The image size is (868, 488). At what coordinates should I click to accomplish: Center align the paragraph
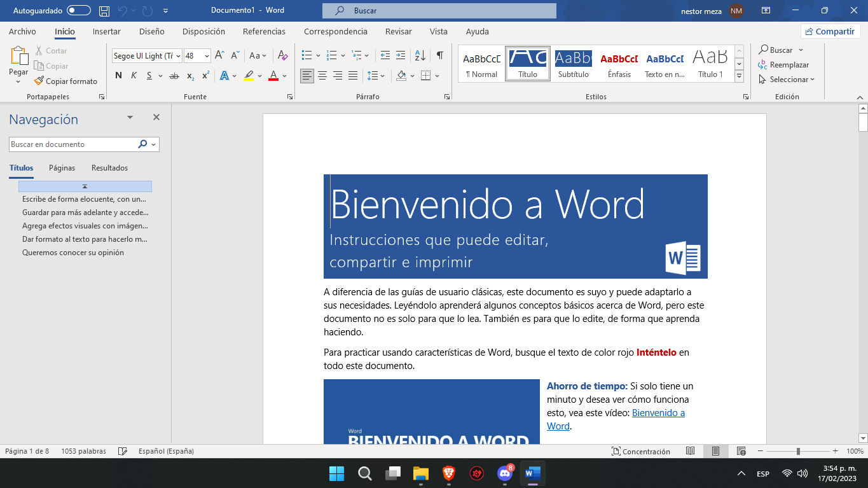click(x=322, y=76)
